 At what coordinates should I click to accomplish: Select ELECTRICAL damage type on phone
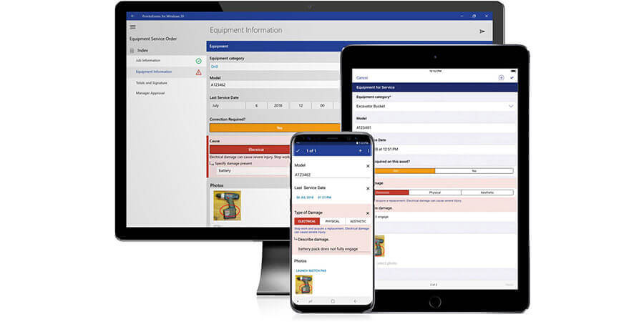point(307,221)
